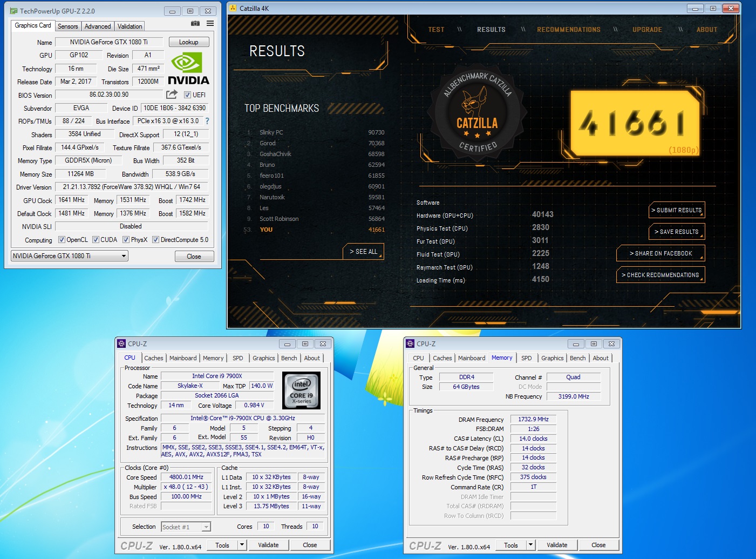Open the Caches tab in left CPU-Z

pyautogui.click(x=153, y=358)
